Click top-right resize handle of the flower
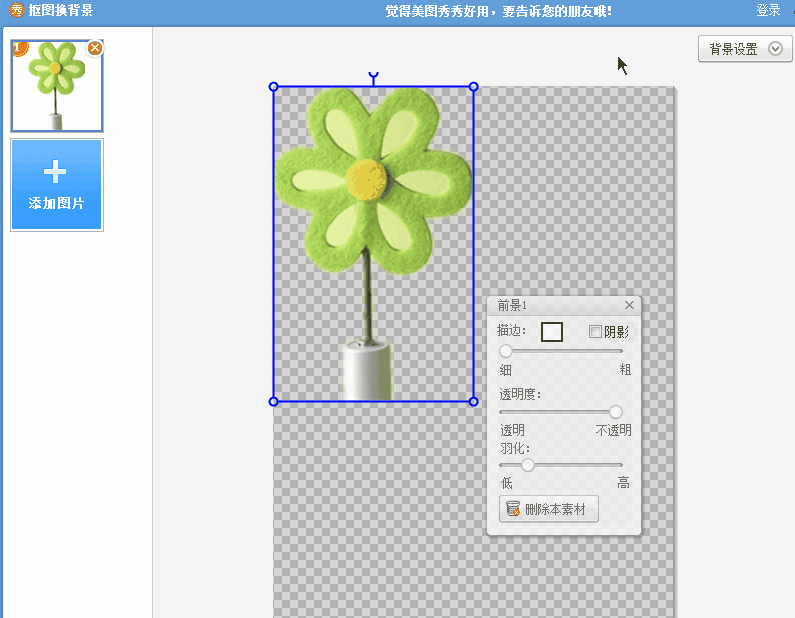The image size is (795, 618). [473, 87]
